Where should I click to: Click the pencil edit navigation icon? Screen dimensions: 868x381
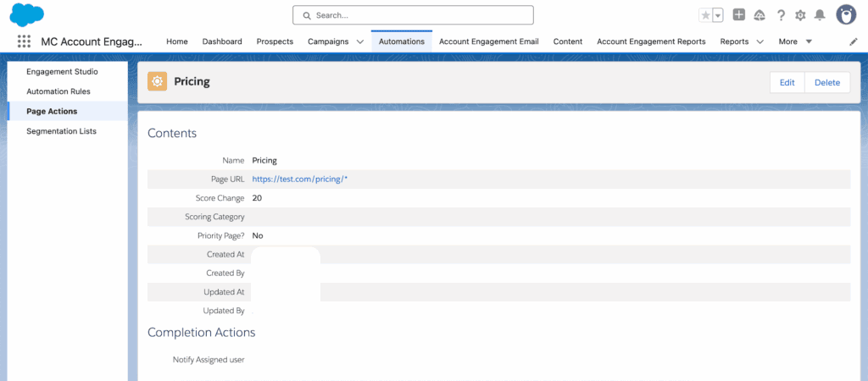coord(853,41)
